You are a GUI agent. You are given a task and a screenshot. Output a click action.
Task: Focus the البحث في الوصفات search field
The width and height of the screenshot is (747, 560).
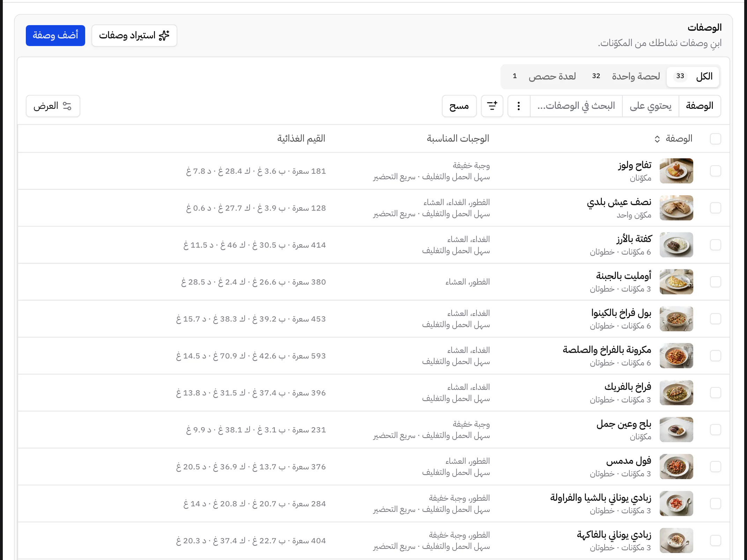pos(576,106)
